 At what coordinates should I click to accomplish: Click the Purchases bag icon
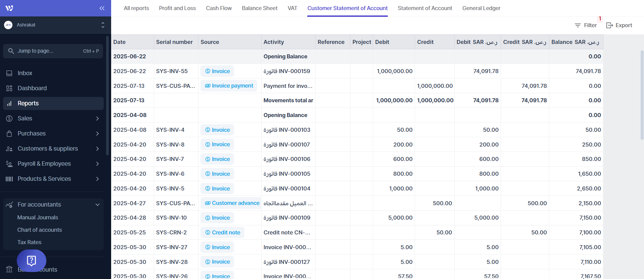click(9, 133)
